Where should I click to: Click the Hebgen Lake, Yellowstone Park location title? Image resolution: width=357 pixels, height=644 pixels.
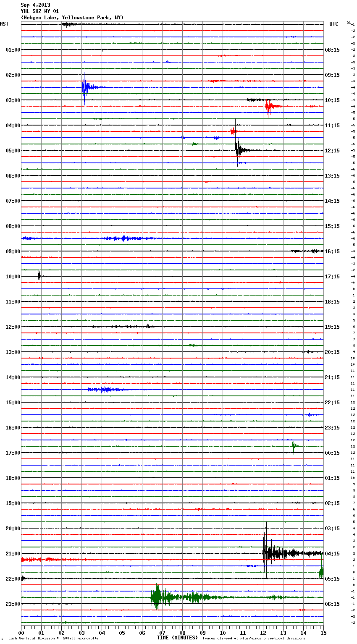(x=72, y=18)
